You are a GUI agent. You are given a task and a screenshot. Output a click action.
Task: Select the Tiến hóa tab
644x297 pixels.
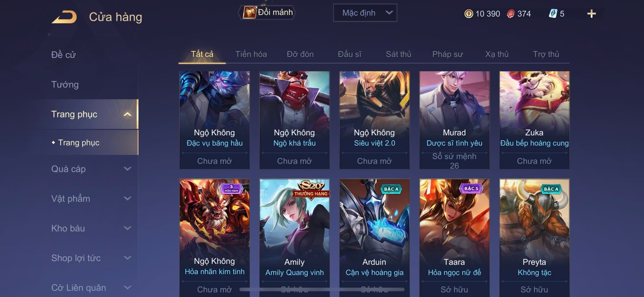pos(251,54)
